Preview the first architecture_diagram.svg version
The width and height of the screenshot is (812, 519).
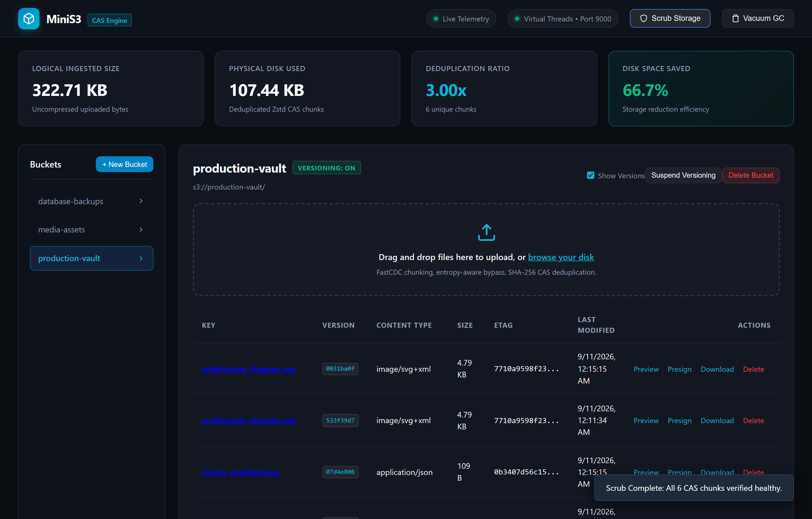tap(646, 369)
